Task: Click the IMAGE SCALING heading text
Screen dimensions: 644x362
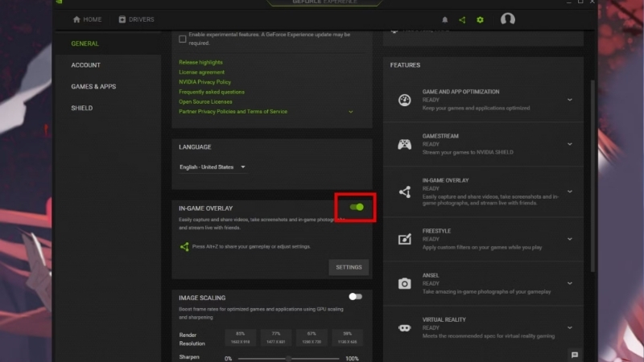Action: click(202, 298)
